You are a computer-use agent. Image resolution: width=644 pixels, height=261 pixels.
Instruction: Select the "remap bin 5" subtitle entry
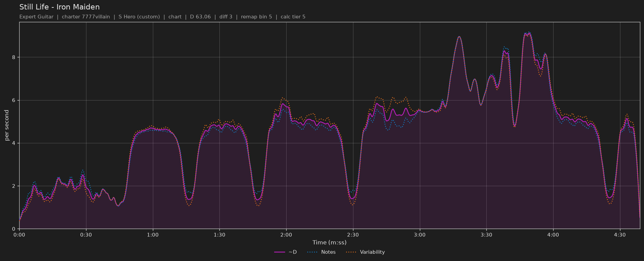coord(257,17)
